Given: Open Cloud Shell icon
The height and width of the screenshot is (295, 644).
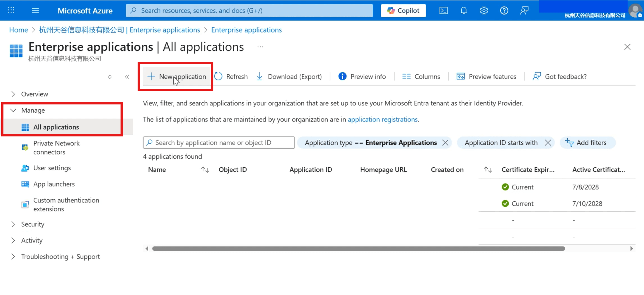Looking at the screenshot, I should [443, 10].
